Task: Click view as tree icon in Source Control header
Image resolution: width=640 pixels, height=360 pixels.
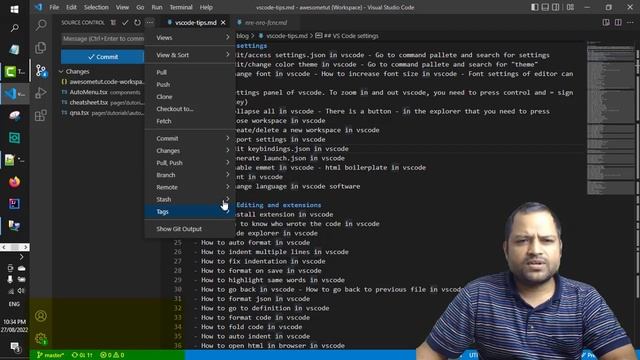Action: tap(113, 22)
